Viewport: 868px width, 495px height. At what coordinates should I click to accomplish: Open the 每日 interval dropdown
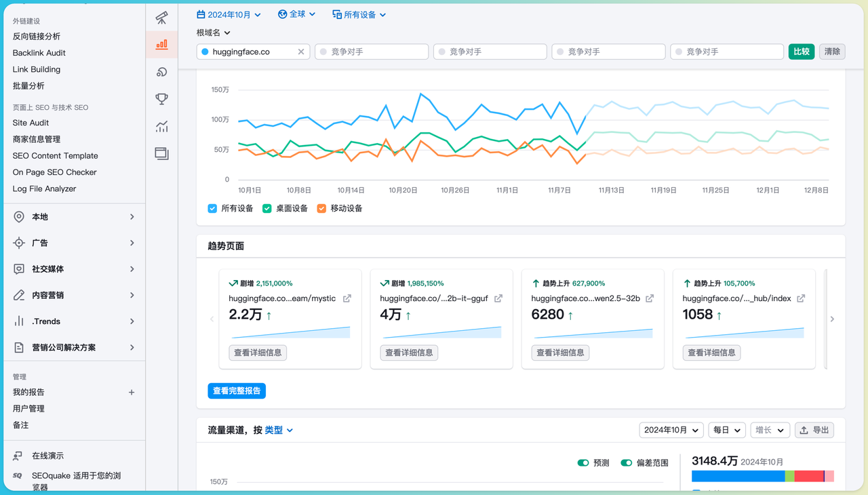click(x=727, y=430)
